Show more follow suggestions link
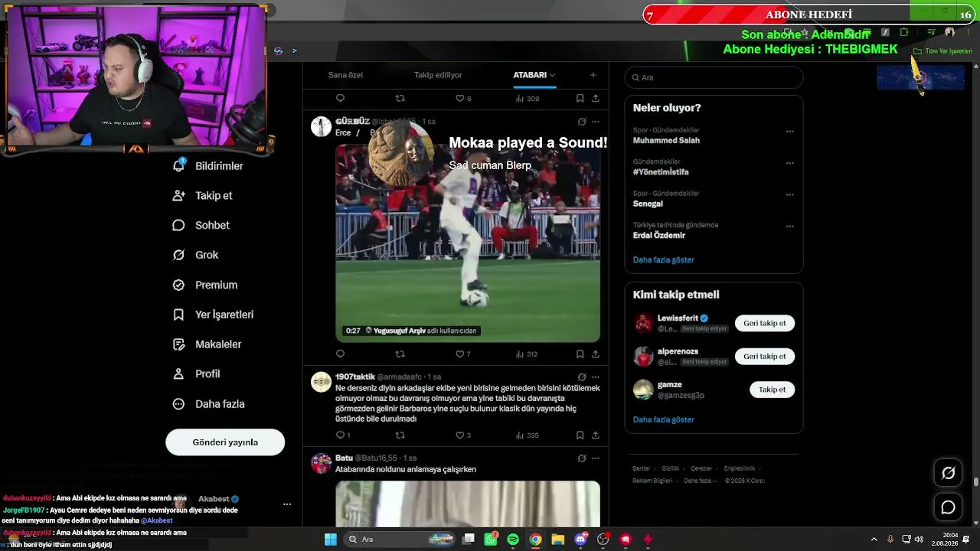The height and width of the screenshot is (551, 980). 663,419
